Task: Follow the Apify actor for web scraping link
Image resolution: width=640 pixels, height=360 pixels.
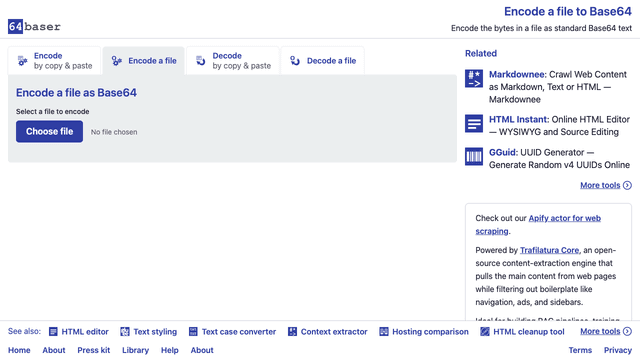Action: click(538, 224)
